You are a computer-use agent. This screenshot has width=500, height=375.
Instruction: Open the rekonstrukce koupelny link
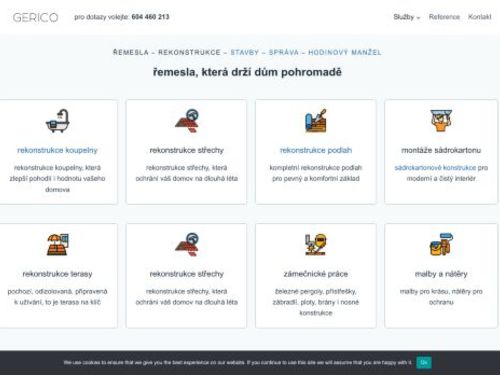point(57,150)
